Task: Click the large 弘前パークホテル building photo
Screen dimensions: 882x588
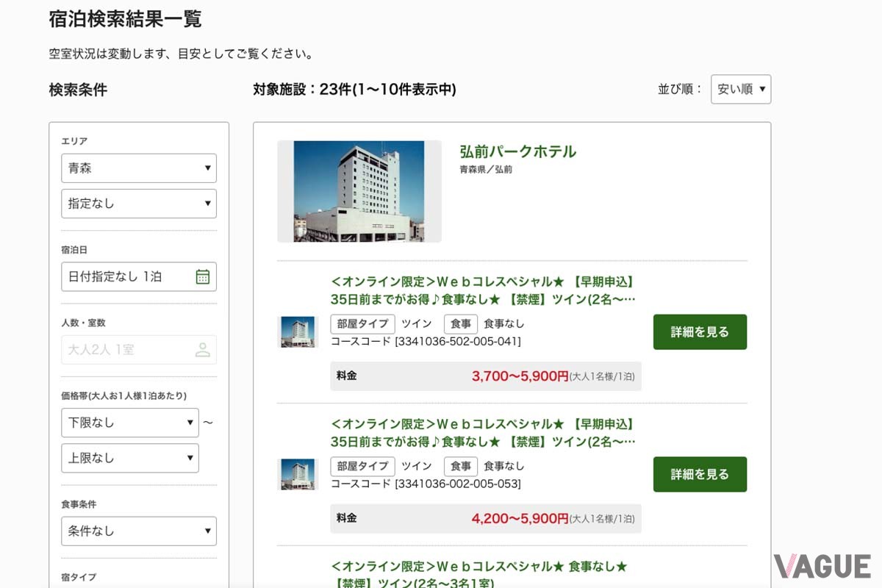Action: tap(359, 191)
